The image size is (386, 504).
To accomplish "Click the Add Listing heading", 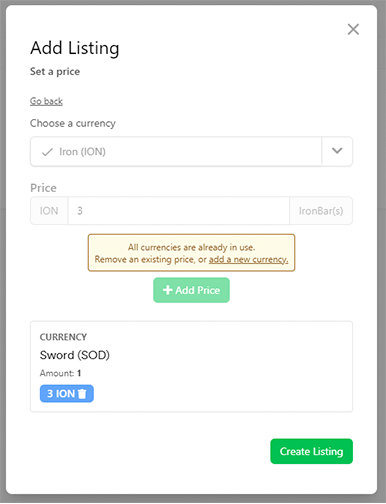I will tap(75, 48).
